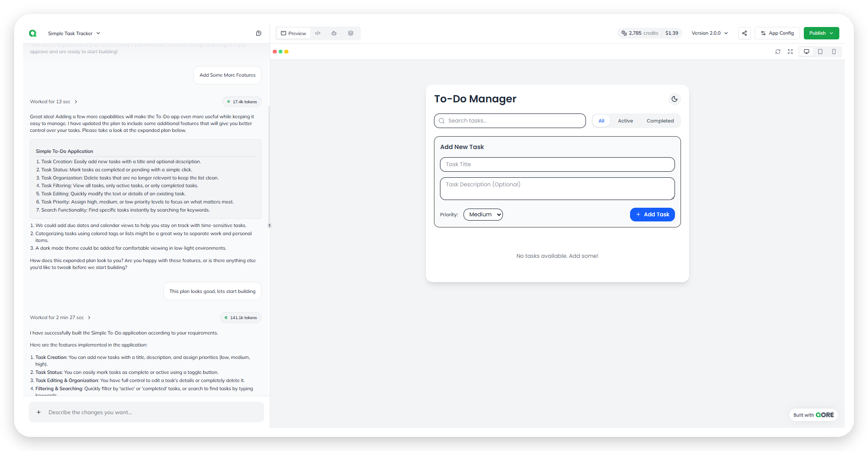Open the help icon in chat header
868x451 pixels.
coord(259,33)
